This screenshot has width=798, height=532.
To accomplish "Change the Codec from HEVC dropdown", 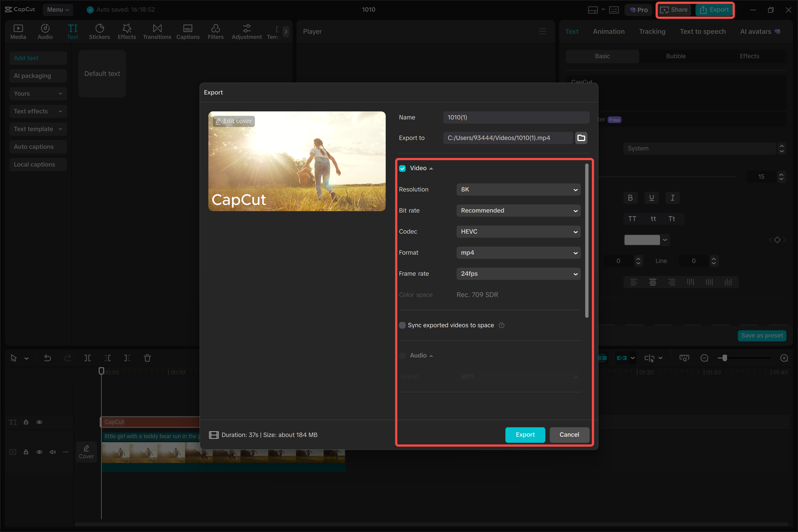I will 518,231.
